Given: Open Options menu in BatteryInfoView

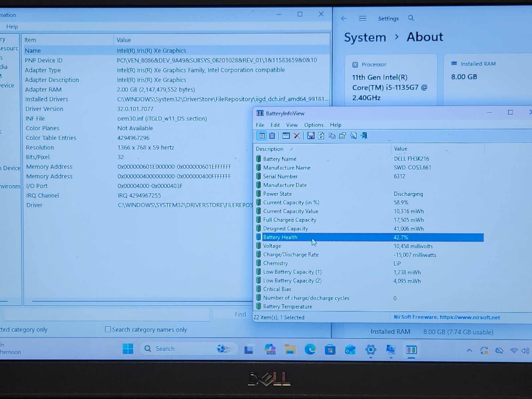Looking at the screenshot, I should [314, 125].
